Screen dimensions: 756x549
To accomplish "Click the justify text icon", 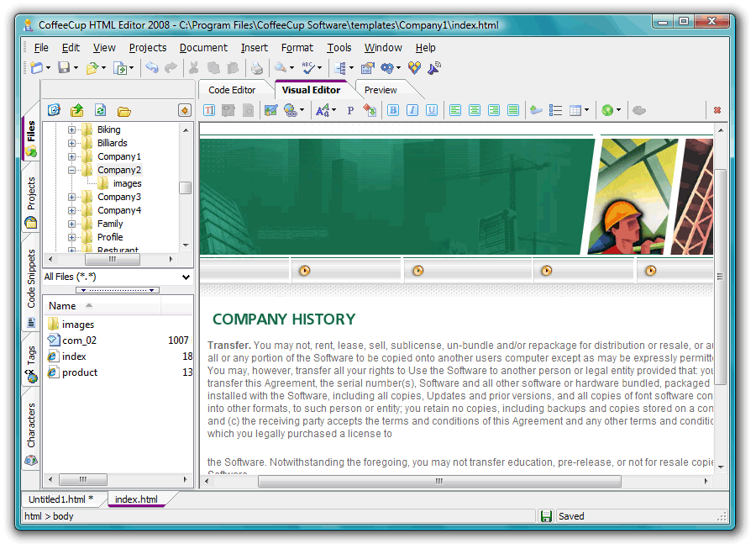I will pos(513,110).
